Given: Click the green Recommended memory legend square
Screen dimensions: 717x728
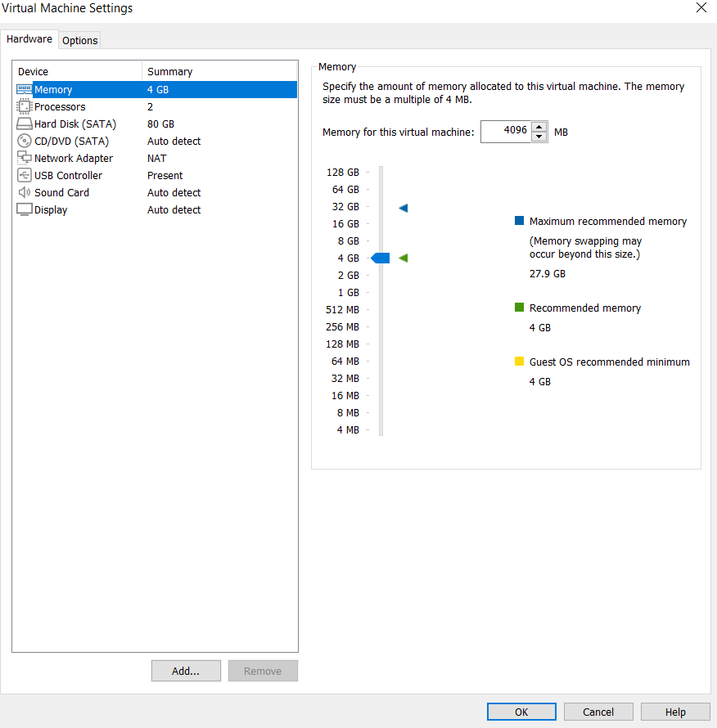Looking at the screenshot, I should click(x=520, y=307).
